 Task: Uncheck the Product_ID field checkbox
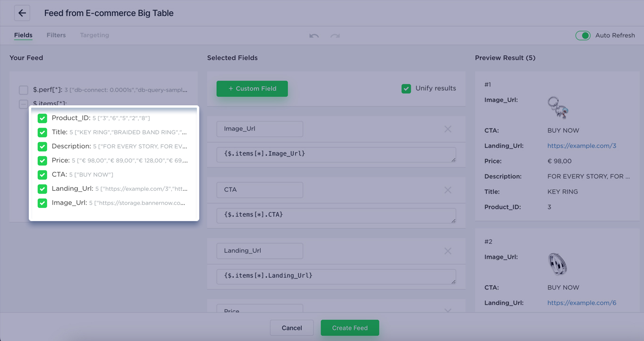tap(42, 118)
